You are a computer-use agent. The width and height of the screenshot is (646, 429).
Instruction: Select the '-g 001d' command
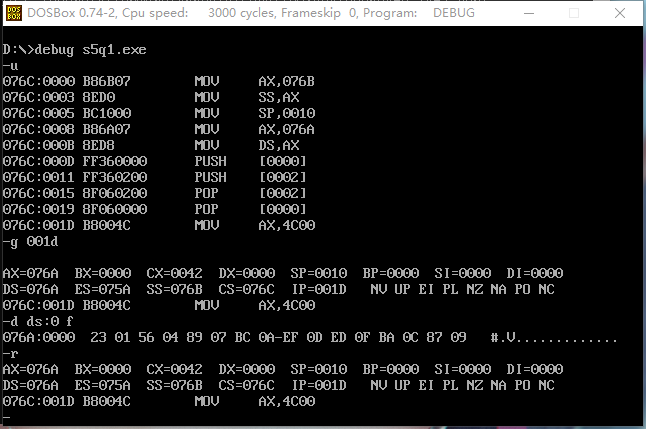pos(30,241)
